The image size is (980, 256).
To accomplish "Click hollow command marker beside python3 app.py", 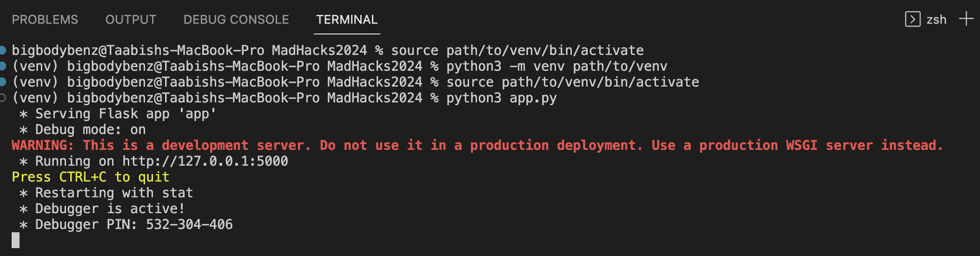I will [x=2, y=98].
